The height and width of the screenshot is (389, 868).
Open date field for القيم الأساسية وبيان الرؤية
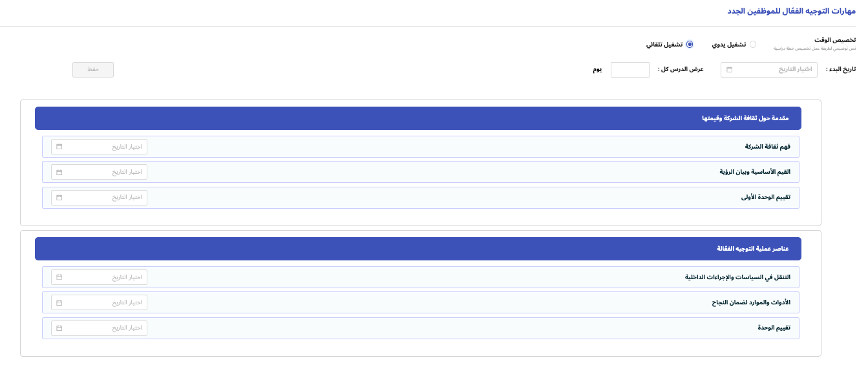click(x=103, y=173)
